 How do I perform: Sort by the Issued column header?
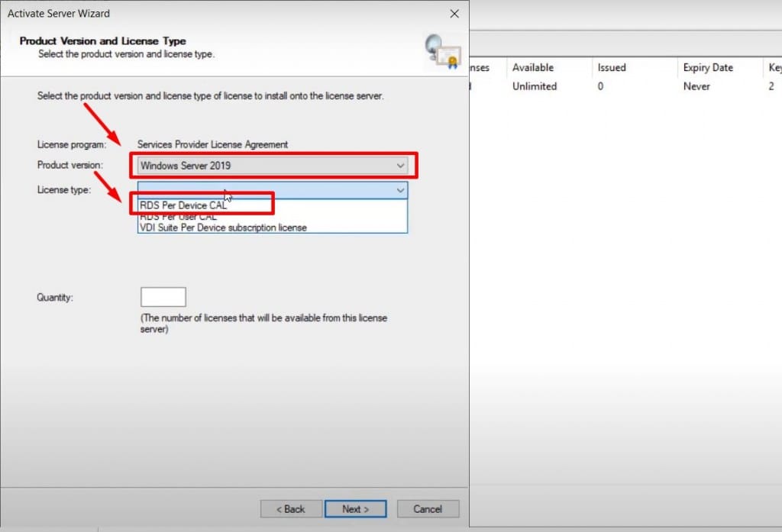pyautogui.click(x=611, y=67)
